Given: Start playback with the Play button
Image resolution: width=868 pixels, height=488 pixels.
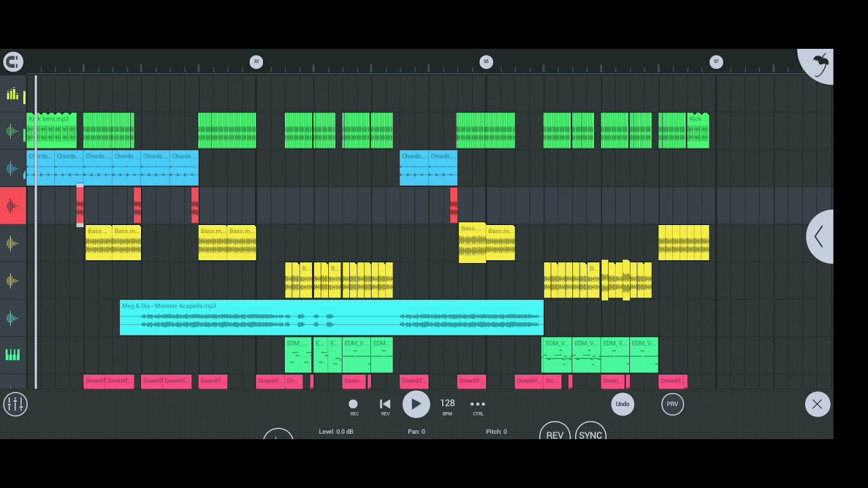Looking at the screenshot, I should tap(416, 405).
